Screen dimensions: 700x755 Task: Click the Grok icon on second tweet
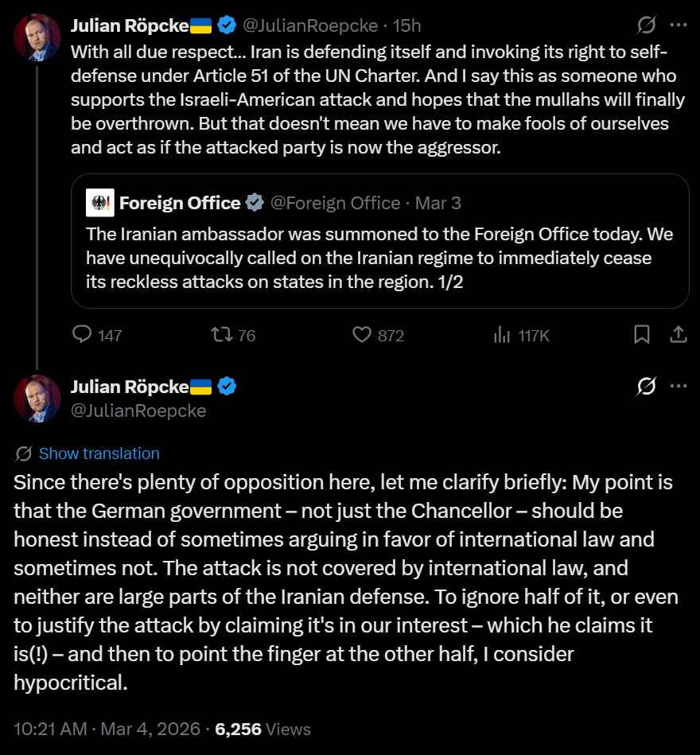647,387
